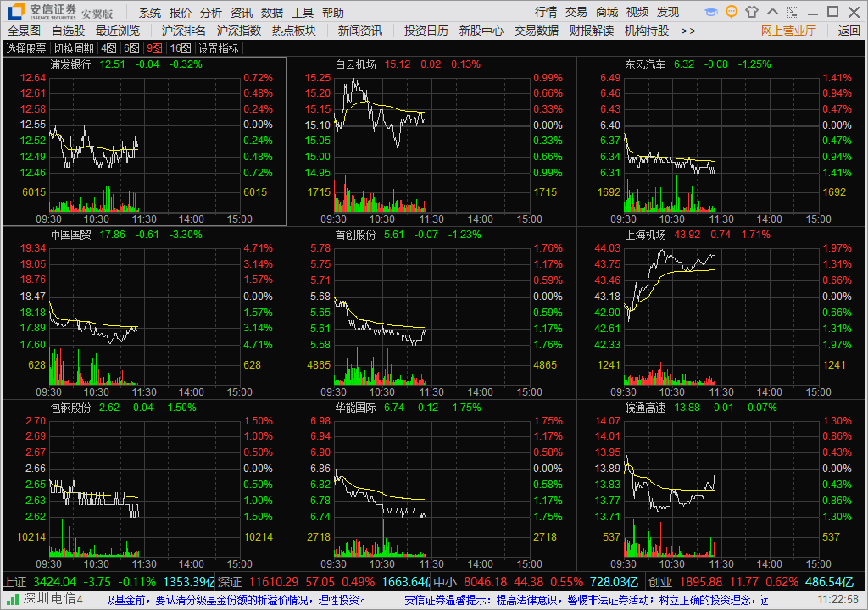
Task: Open 最近浏览 recent views
Action: coord(118,30)
